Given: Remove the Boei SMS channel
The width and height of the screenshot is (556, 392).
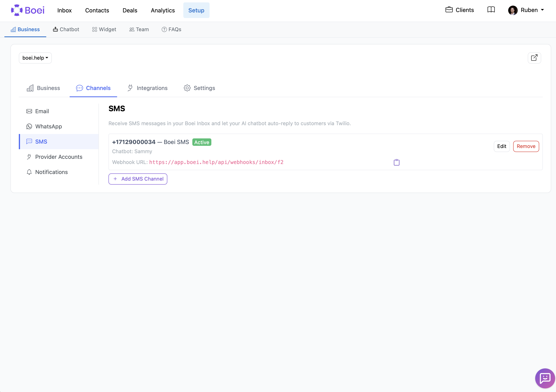Looking at the screenshot, I should [526, 146].
